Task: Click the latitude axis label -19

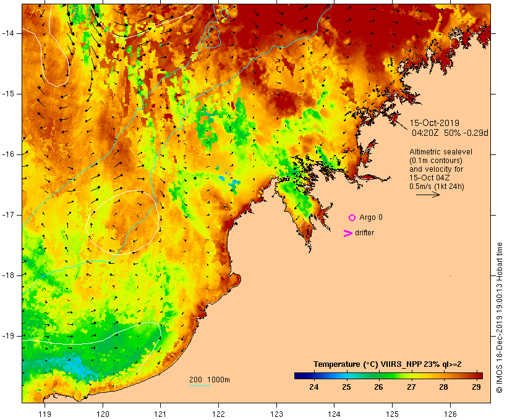Action: pyautogui.click(x=8, y=336)
